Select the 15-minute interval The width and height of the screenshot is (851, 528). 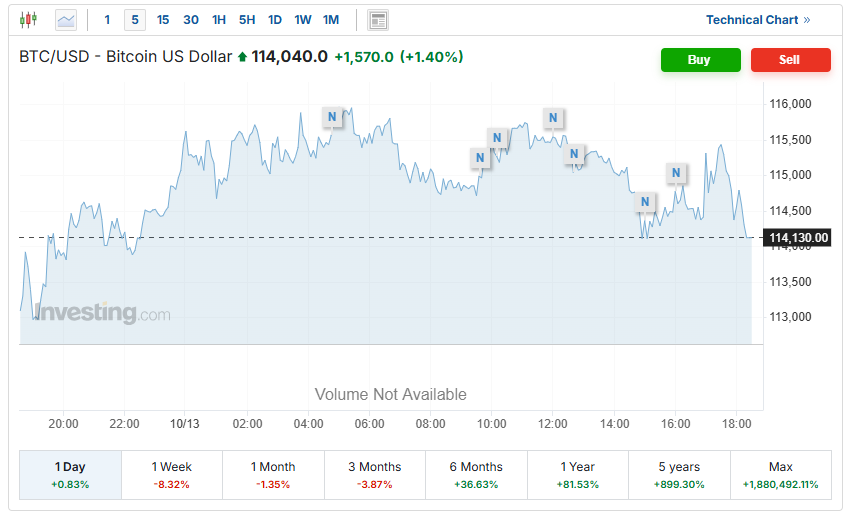163,20
